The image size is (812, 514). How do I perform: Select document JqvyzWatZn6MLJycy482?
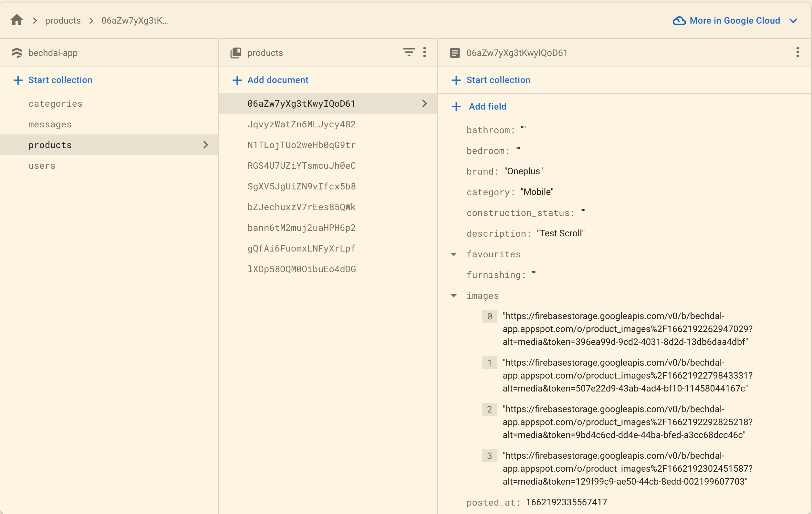(301, 124)
